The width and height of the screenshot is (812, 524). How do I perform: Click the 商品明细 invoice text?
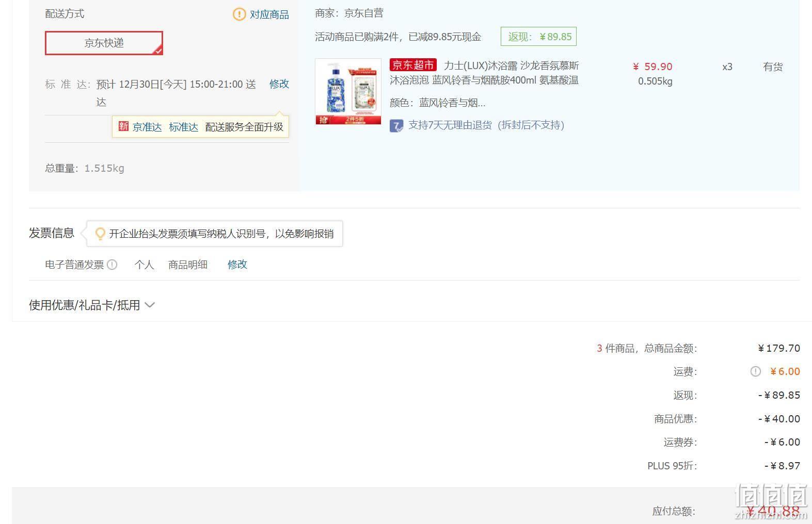[x=188, y=265]
